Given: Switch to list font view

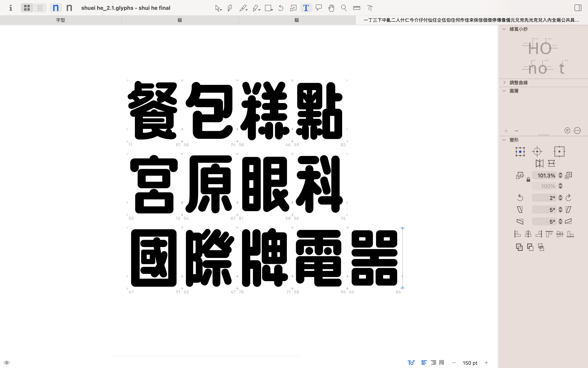Looking at the screenshot, I should (x=40, y=8).
